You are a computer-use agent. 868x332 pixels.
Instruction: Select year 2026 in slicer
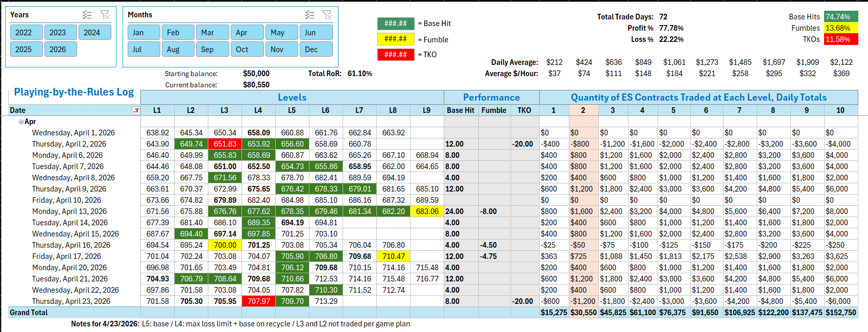pyautogui.click(x=60, y=49)
